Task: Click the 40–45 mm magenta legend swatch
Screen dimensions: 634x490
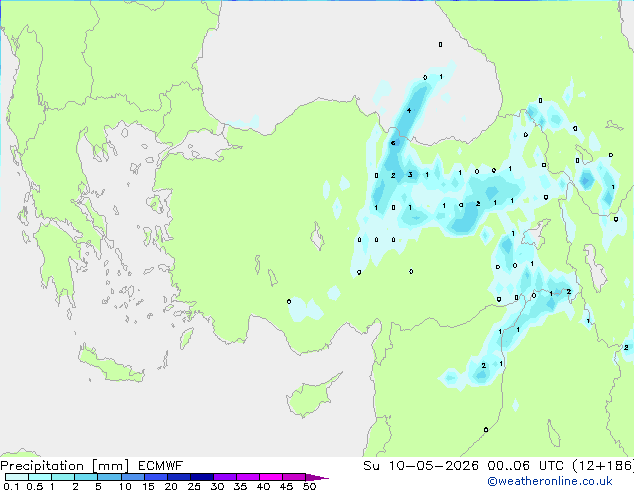Action: pos(271,477)
